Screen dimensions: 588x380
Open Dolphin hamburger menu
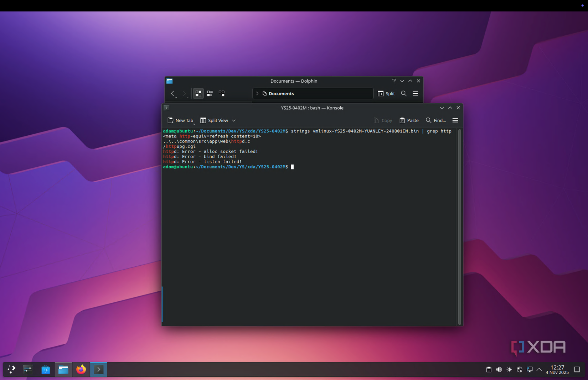416,94
